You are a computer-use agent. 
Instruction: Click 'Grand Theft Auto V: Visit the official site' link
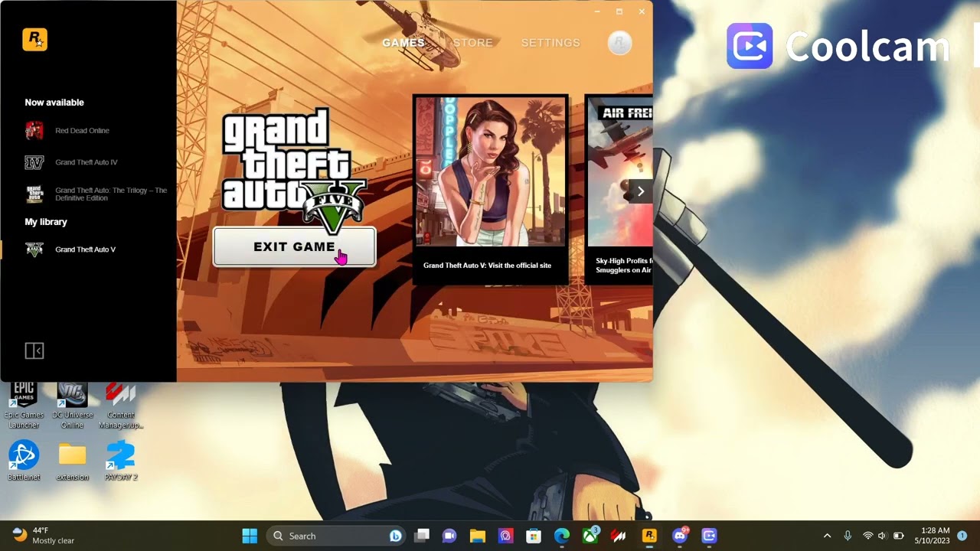click(x=487, y=266)
